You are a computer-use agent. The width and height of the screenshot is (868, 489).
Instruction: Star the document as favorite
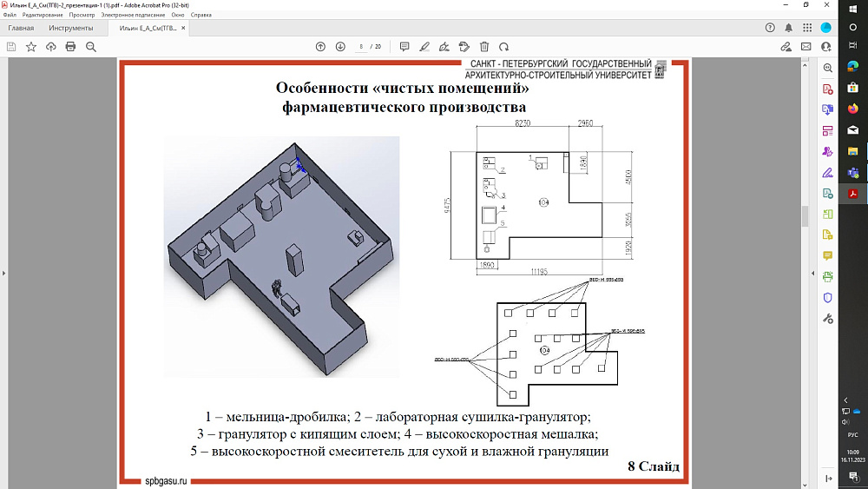31,47
